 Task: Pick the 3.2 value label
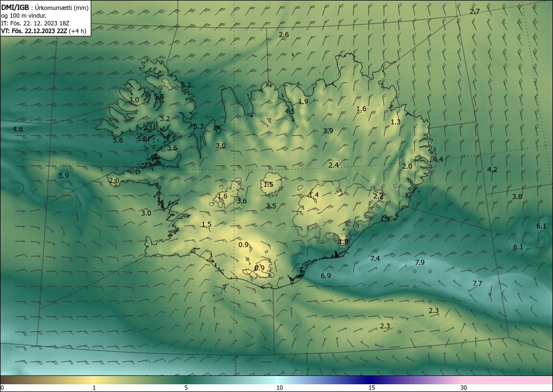pos(165,119)
